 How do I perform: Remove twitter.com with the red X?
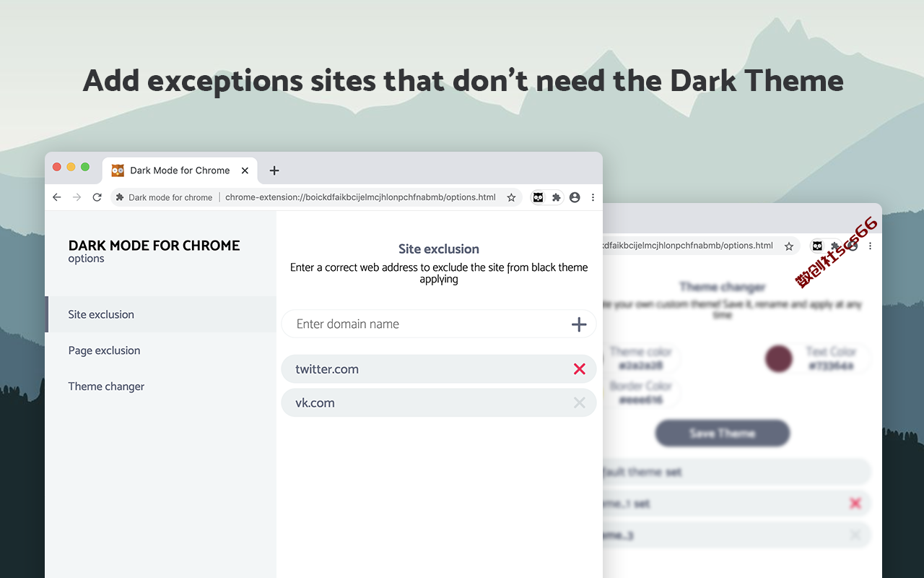[x=579, y=369]
